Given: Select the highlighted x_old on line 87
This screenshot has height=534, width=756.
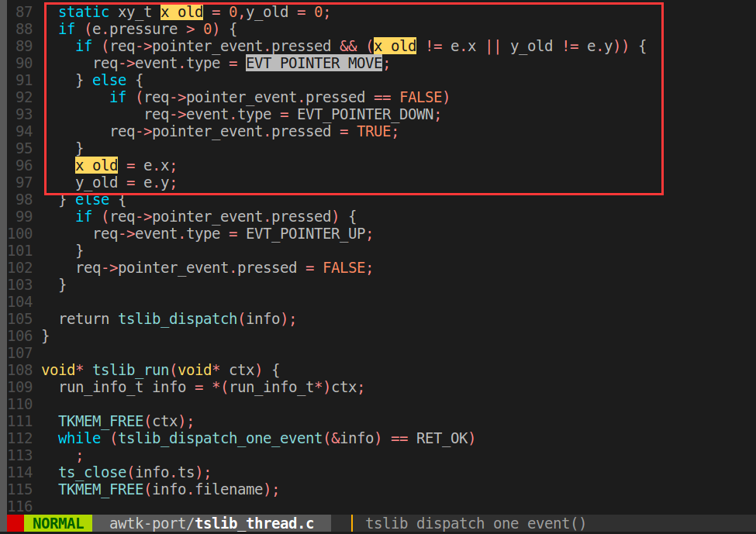Looking at the screenshot, I should click(x=181, y=12).
